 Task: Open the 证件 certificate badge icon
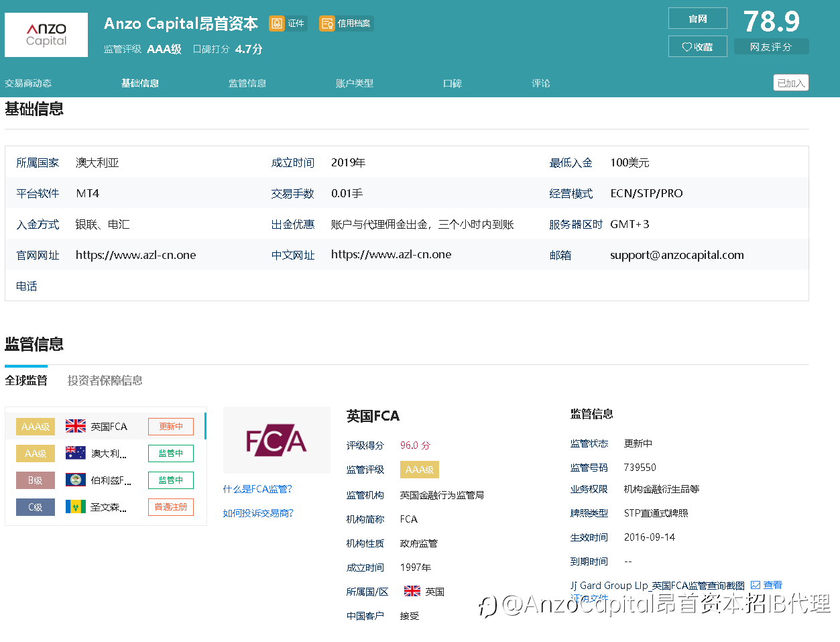277,23
